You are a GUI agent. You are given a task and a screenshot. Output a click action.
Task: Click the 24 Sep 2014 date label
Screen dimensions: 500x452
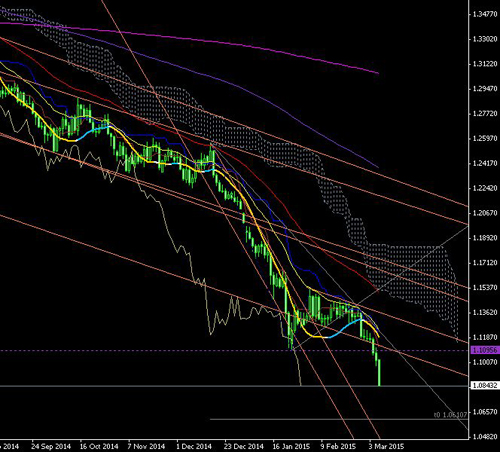51,446
